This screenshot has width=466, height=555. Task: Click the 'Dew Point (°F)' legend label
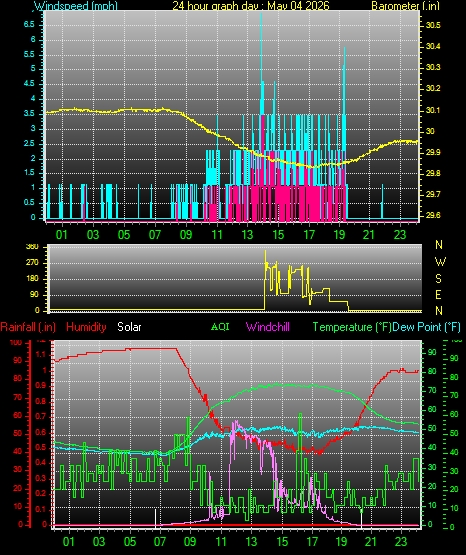426,327
